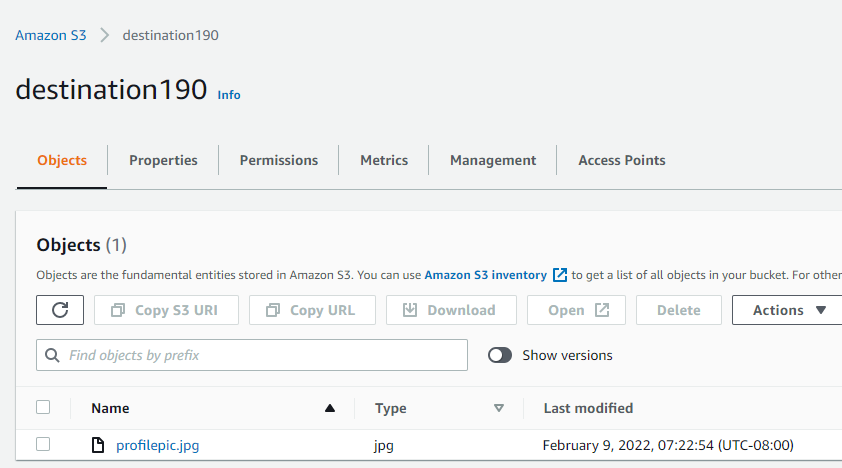The width and height of the screenshot is (842, 468).
Task: Sort by the Type column arrow
Action: [x=499, y=408]
